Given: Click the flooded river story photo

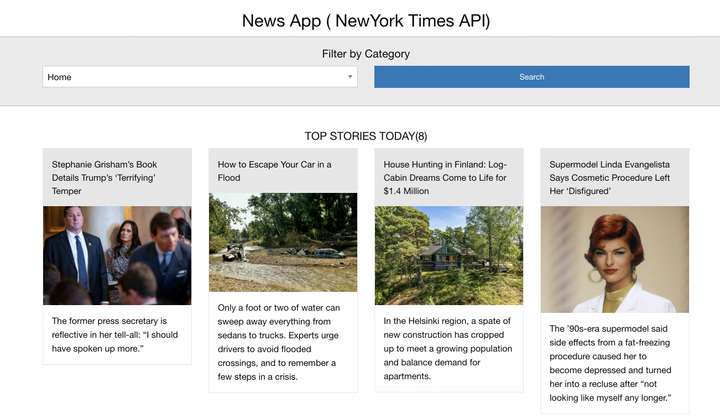Looking at the screenshot, I should coord(283,242).
